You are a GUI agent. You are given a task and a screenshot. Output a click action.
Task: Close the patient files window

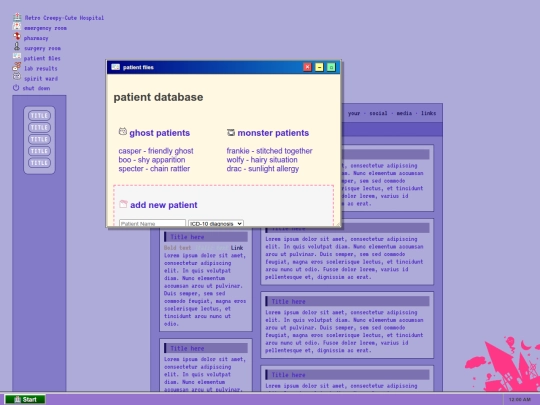308,67
